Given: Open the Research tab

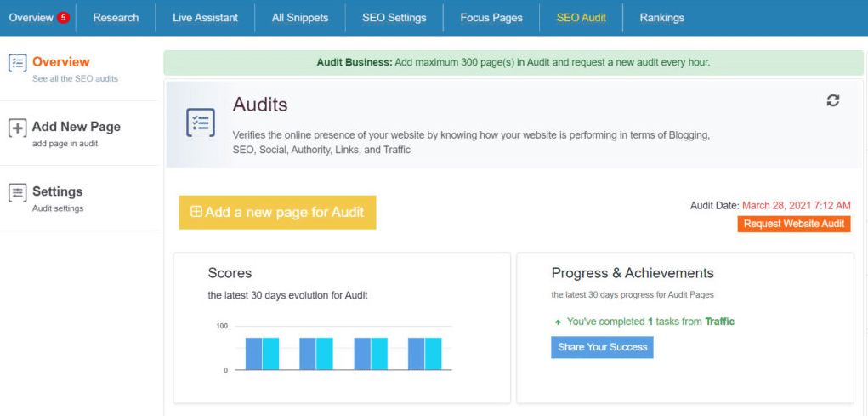Looking at the screenshot, I should 116,18.
